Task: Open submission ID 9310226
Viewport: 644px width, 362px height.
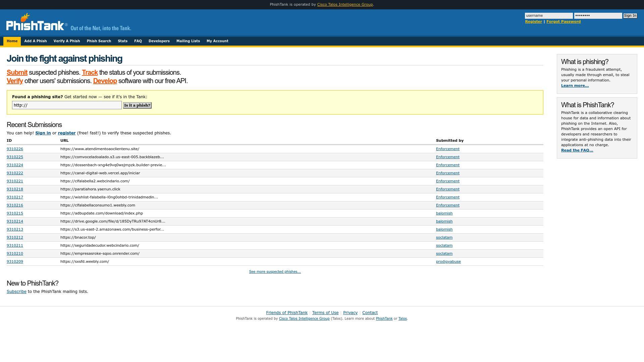Action: (x=15, y=149)
